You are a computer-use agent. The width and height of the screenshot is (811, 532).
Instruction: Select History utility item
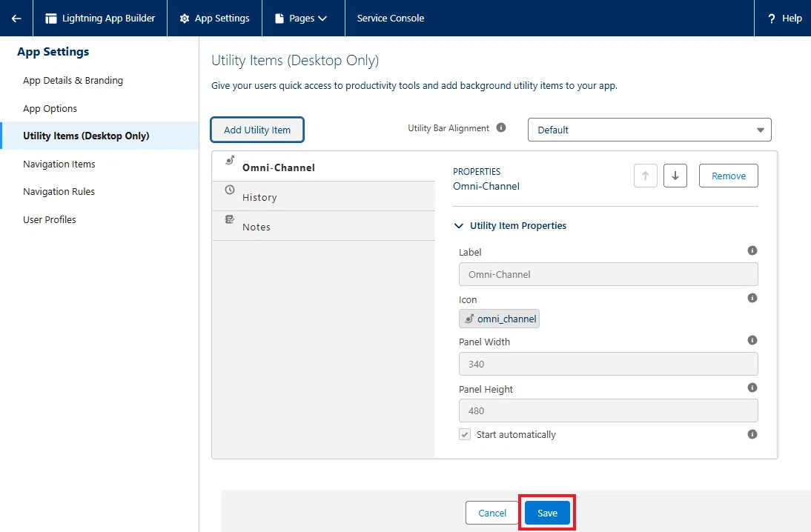click(x=324, y=196)
